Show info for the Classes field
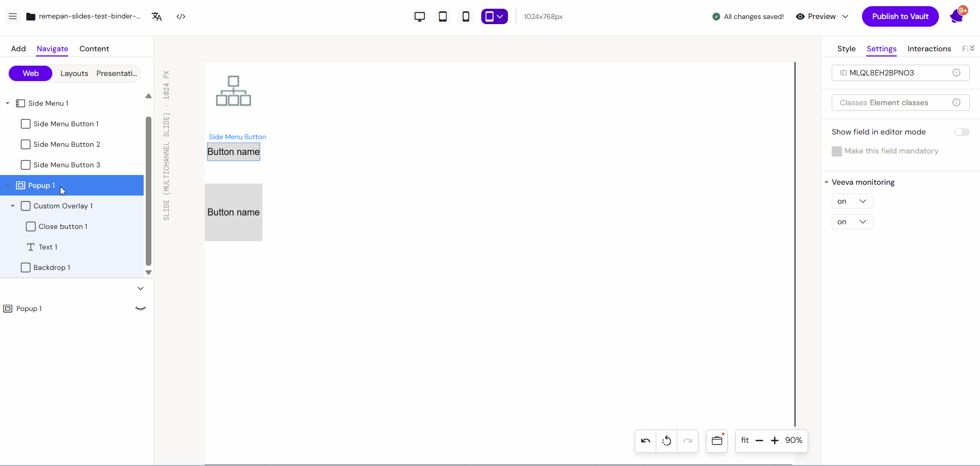Image resolution: width=980 pixels, height=466 pixels. point(956,103)
